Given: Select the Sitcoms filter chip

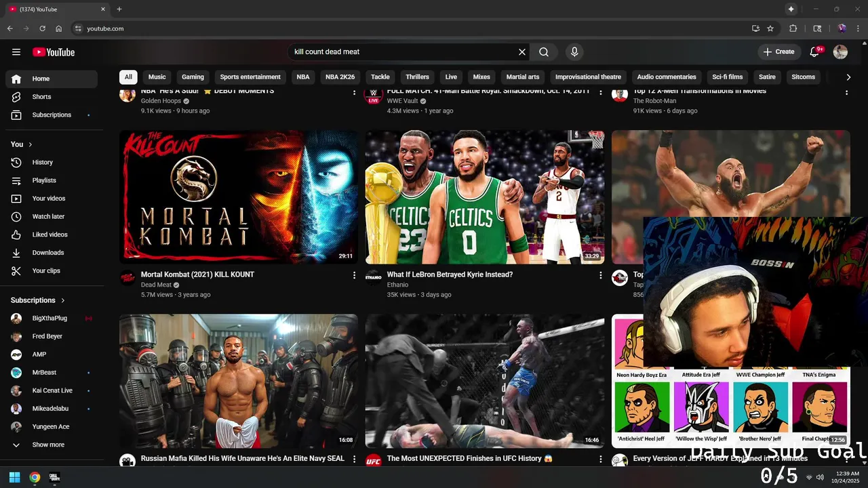Looking at the screenshot, I should (x=804, y=77).
